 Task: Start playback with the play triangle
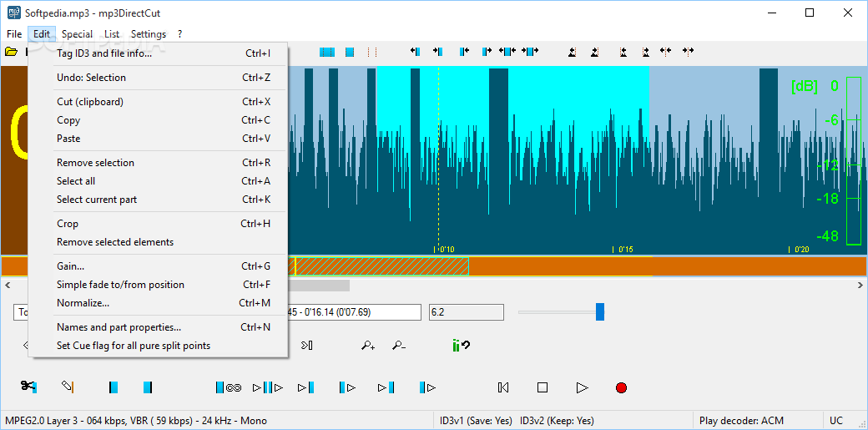point(582,387)
